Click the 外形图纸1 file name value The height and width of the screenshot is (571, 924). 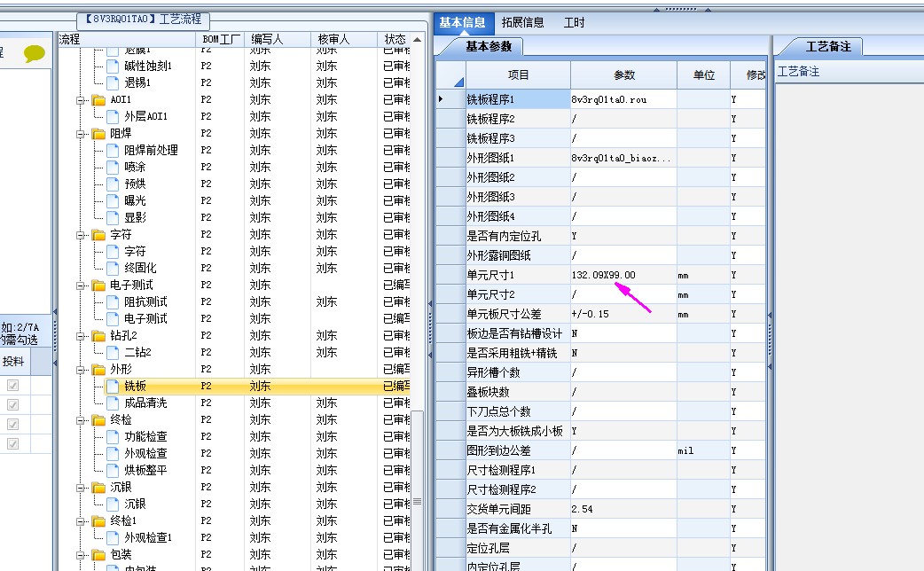623,158
